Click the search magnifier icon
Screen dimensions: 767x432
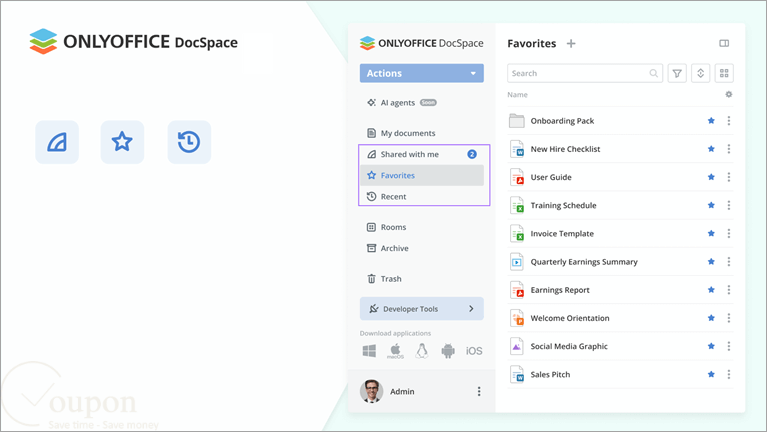[x=654, y=73]
